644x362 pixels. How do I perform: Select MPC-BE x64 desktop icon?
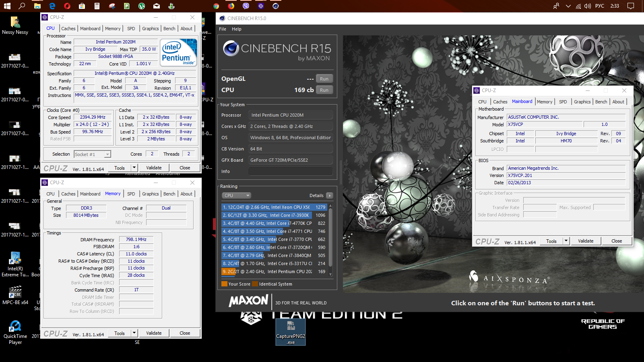tap(15, 295)
